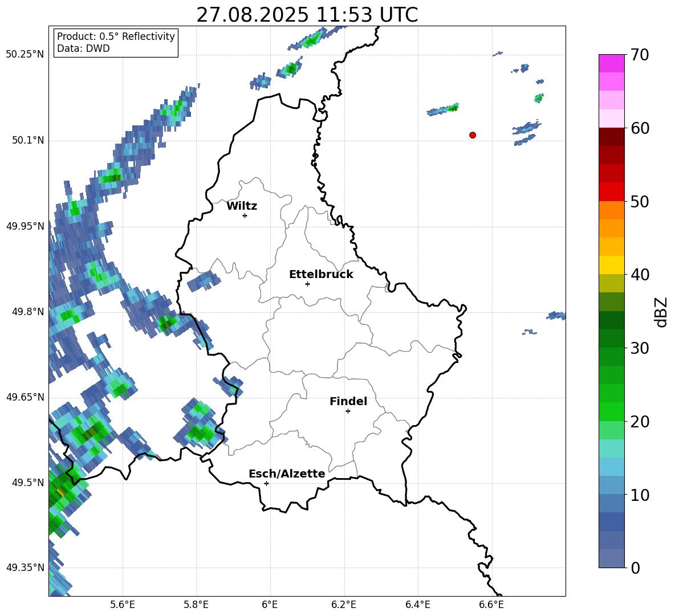Click the cross marker below Esch/Alzette

(266, 483)
